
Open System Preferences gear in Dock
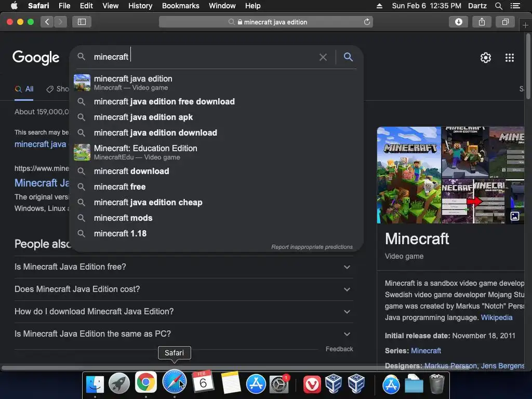point(279,384)
